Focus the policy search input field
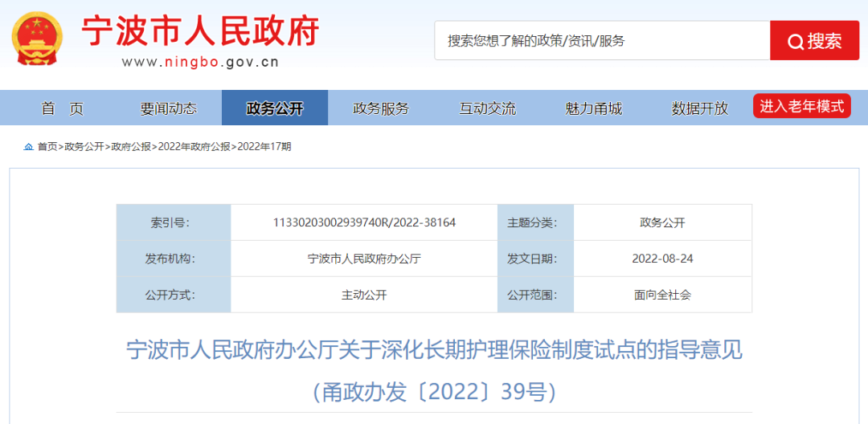 click(601, 41)
